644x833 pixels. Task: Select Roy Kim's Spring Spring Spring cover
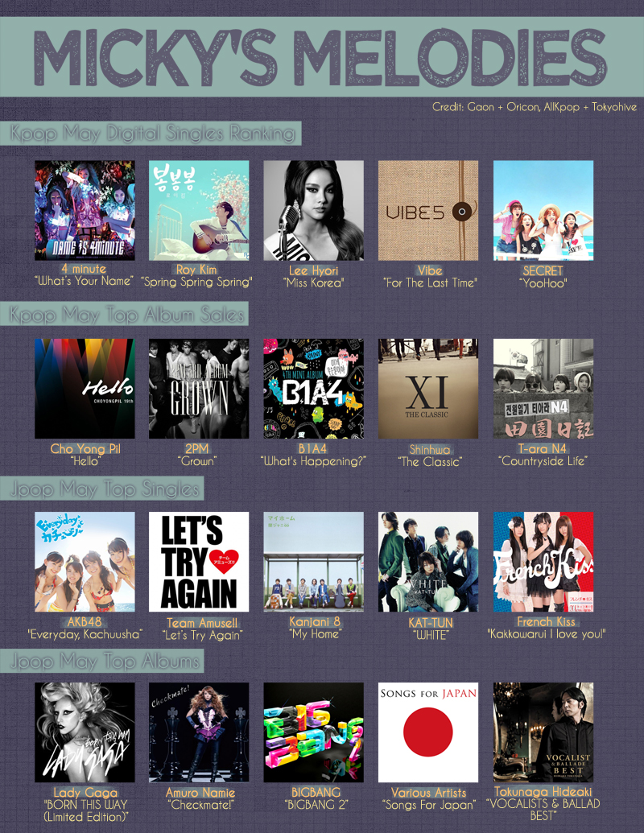click(x=199, y=210)
